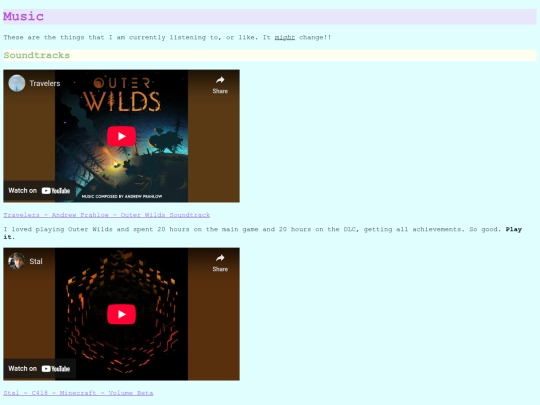The image size is (540, 405).
Task: Open the Travelers channel avatar
Action: pos(17,83)
